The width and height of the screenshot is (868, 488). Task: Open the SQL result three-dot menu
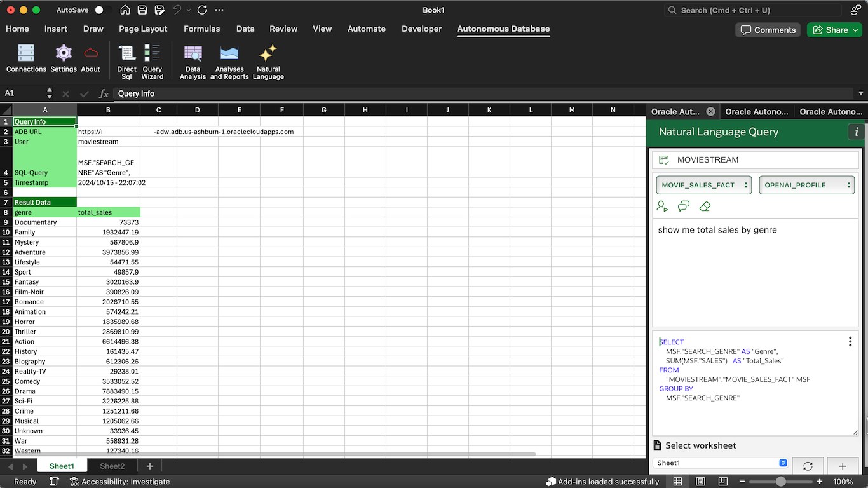[850, 342]
